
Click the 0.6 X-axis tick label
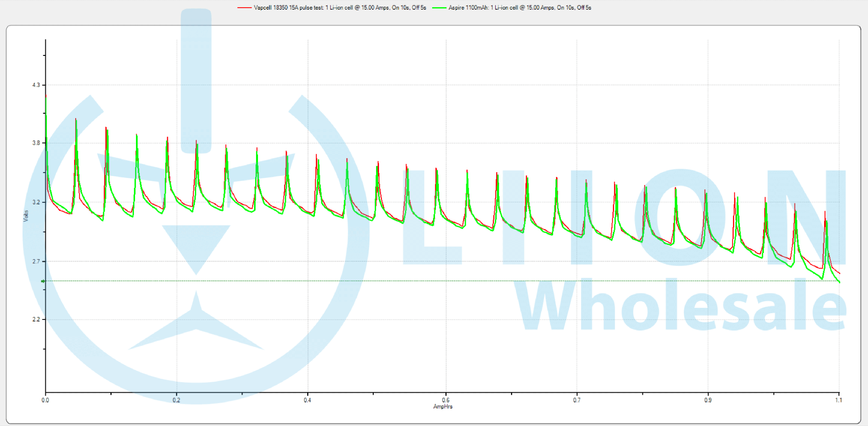(x=446, y=400)
